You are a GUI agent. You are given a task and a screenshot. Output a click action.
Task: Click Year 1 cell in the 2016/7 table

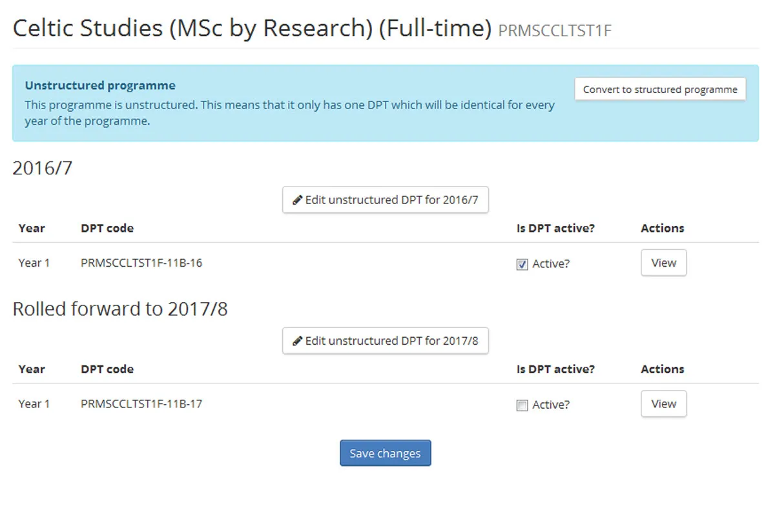(x=34, y=263)
